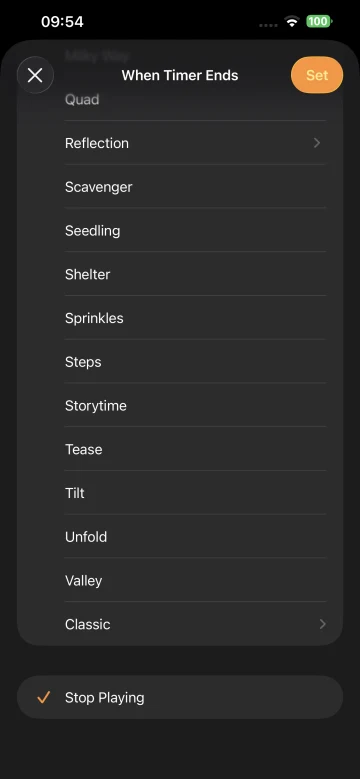Close the When Timer Ends sheet

pos(35,76)
